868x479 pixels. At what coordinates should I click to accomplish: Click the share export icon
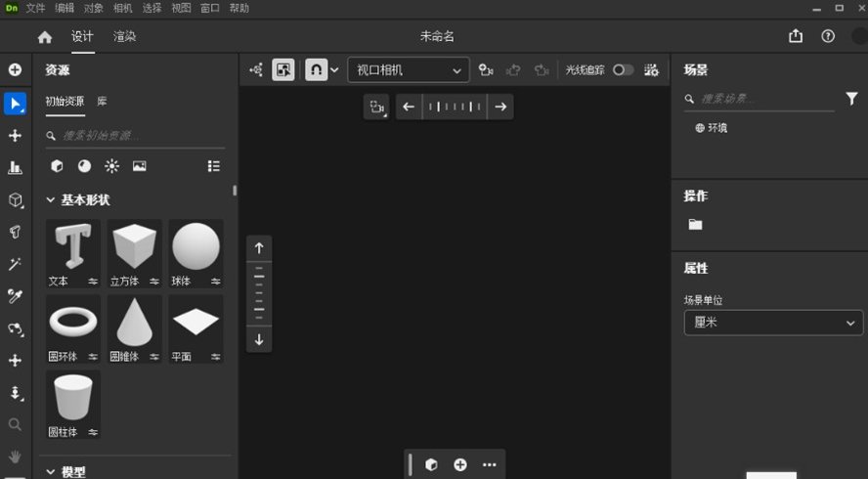pos(796,36)
